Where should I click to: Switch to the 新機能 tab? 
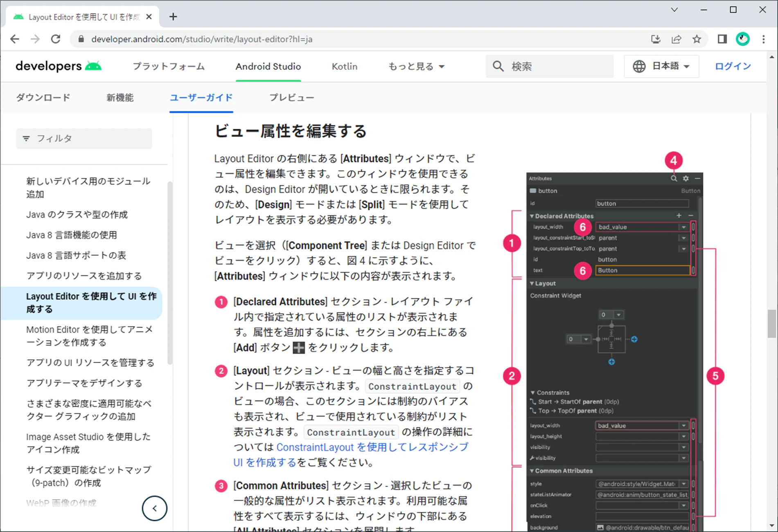point(120,98)
